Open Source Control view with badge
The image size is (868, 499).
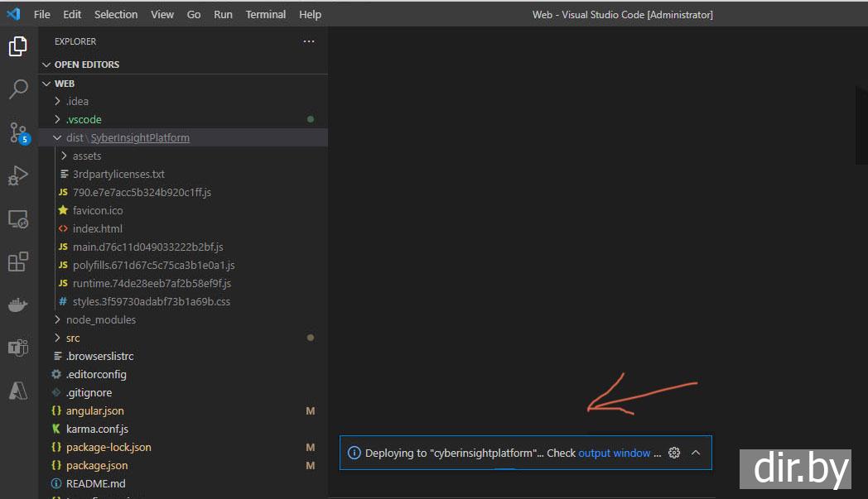click(18, 132)
